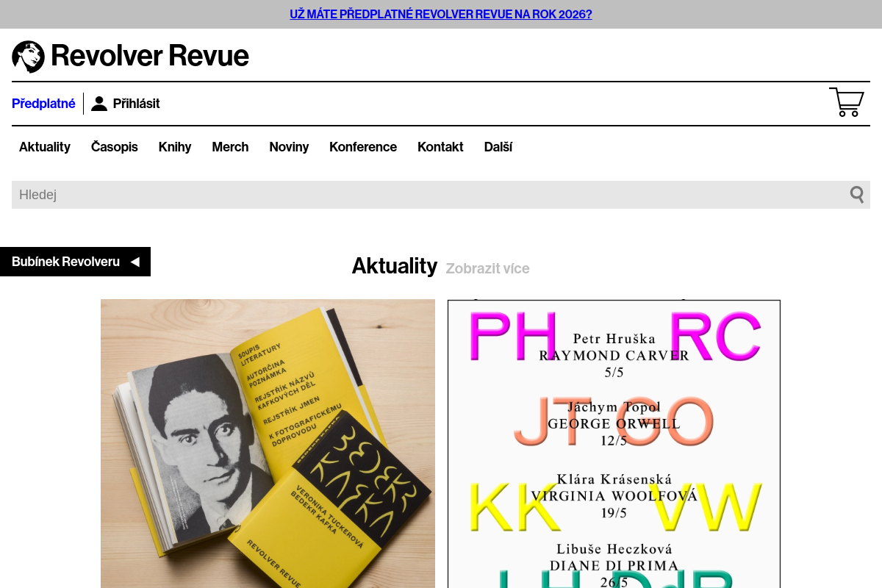Open the Aktuality section heading
This screenshot has height=588, width=882.
(x=395, y=265)
